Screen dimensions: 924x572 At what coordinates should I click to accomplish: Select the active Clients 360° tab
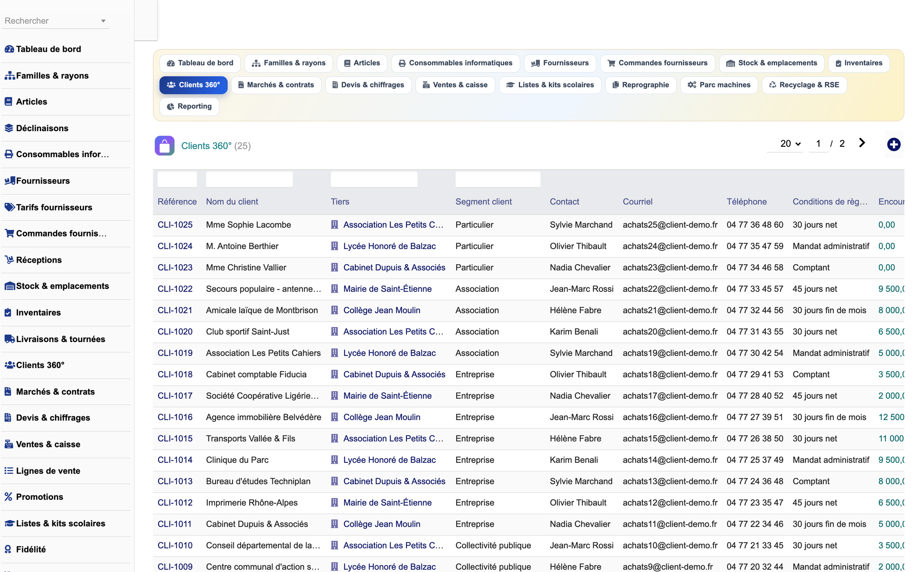point(193,85)
